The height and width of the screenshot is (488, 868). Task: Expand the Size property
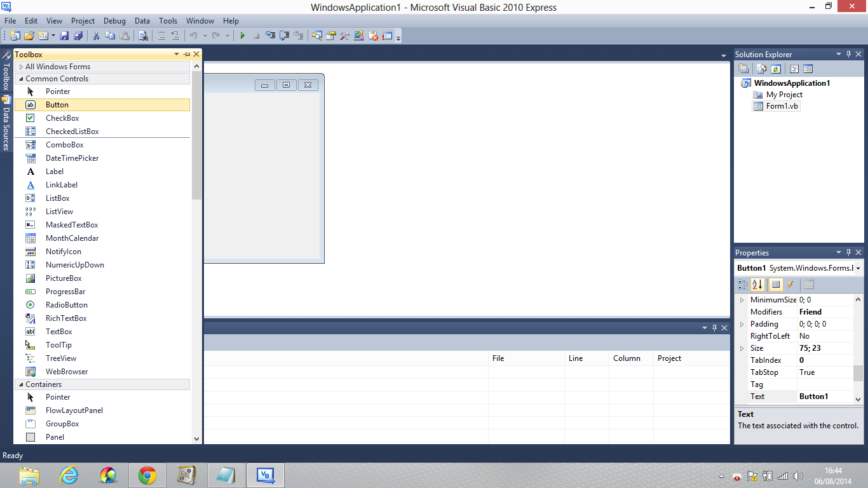(742, 348)
